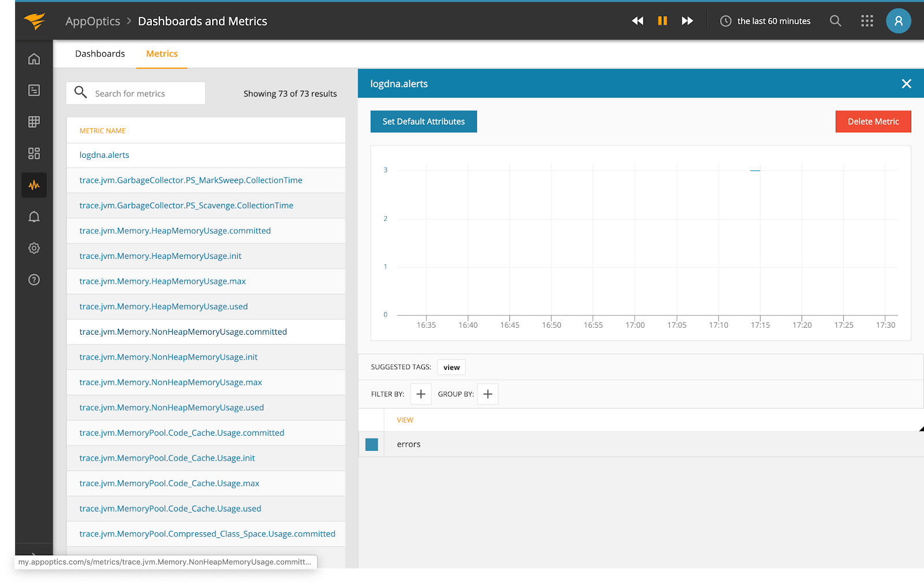Open Code_Cache.Usage.max metric
This screenshot has height=586, width=924.
click(170, 484)
